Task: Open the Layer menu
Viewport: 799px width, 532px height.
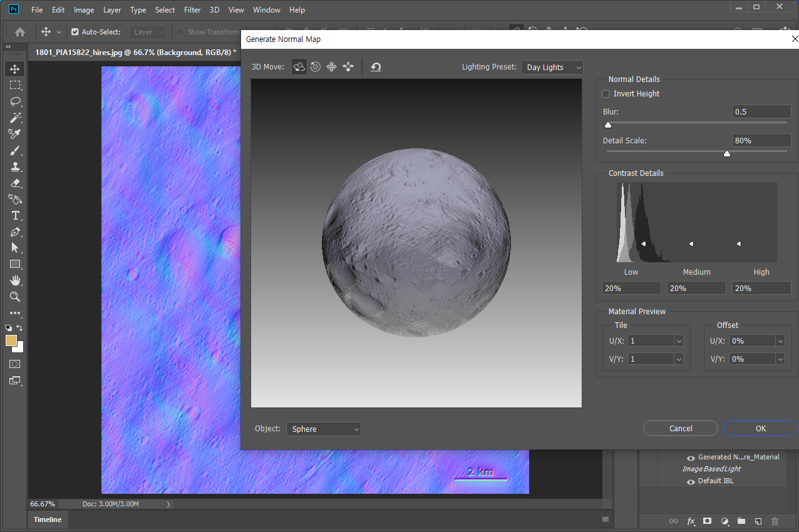Action: (112, 10)
